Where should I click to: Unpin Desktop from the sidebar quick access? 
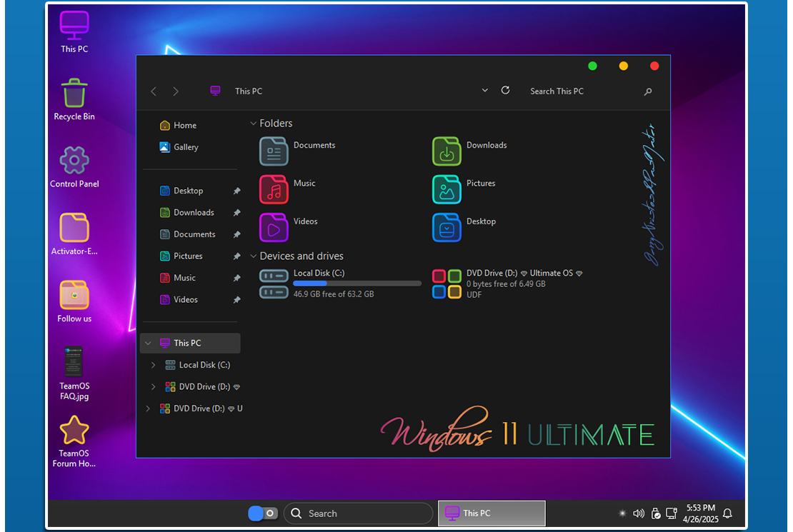point(236,191)
